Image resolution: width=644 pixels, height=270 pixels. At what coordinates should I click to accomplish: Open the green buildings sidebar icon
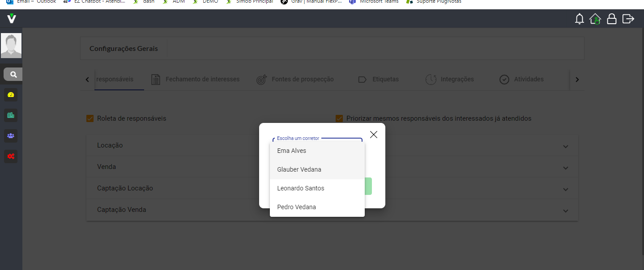tap(11, 115)
